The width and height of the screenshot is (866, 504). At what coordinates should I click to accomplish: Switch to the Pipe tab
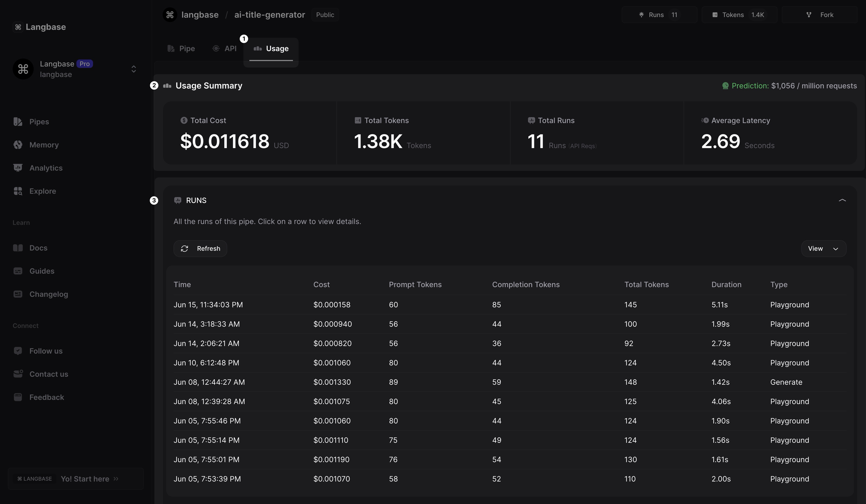click(x=181, y=49)
